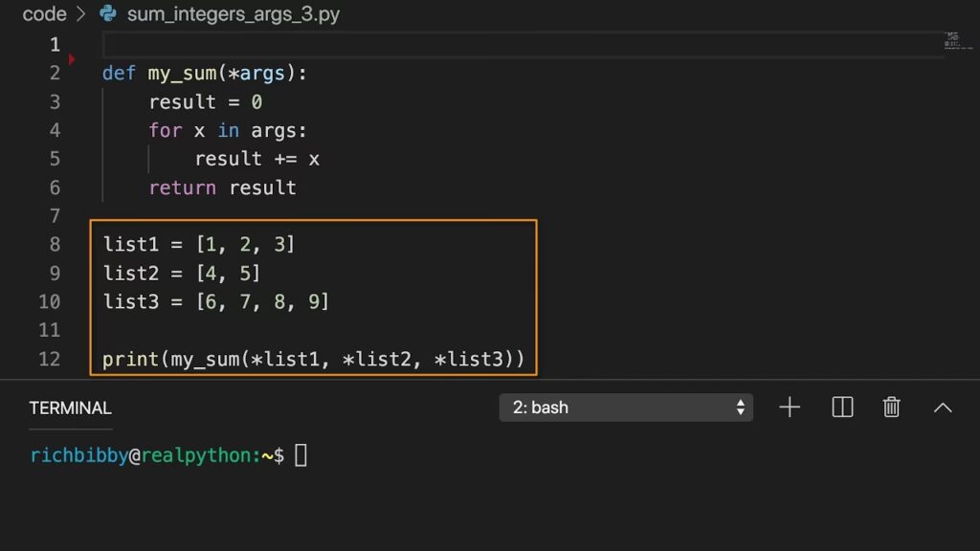Screen dimensions: 980x551
Task: Click the list3 variable on line 10
Action: coord(131,302)
